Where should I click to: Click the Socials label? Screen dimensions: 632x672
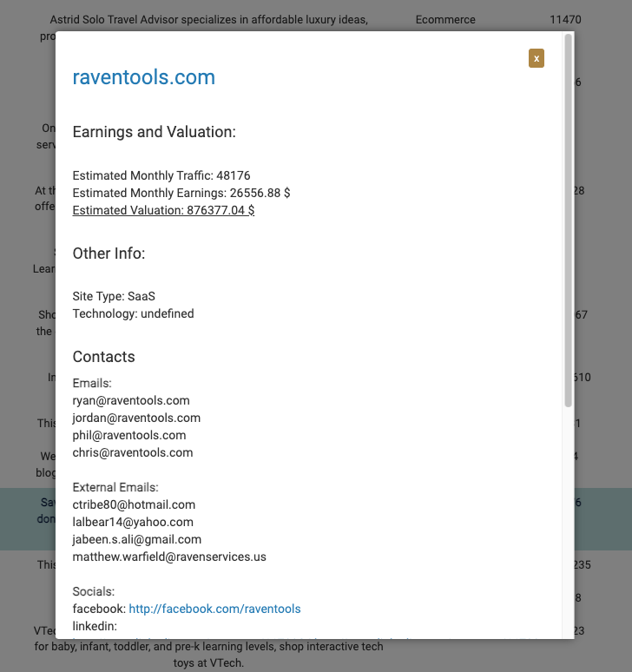[x=94, y=591]
